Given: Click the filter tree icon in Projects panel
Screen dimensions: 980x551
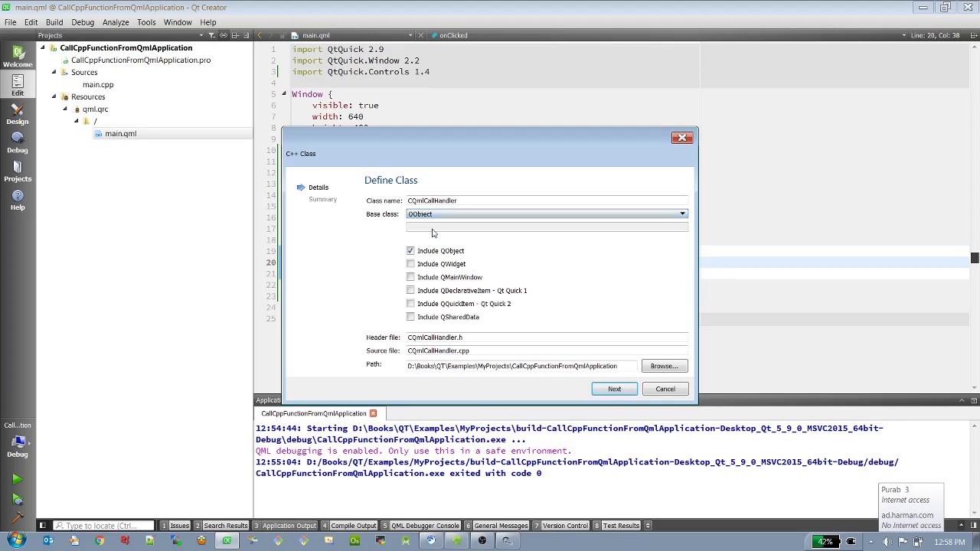Looking at the screenshot, I should [212, 35].
